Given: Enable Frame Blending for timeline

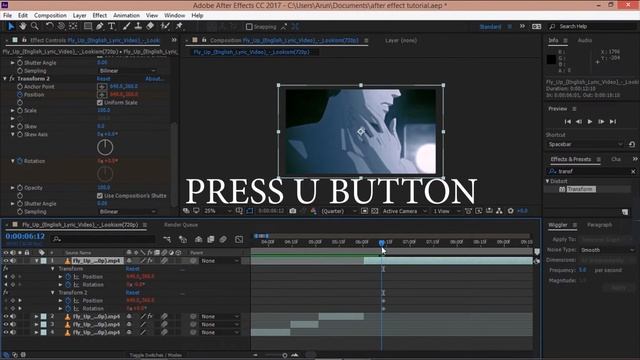Looking at the screenshot, I should [211, 240].
